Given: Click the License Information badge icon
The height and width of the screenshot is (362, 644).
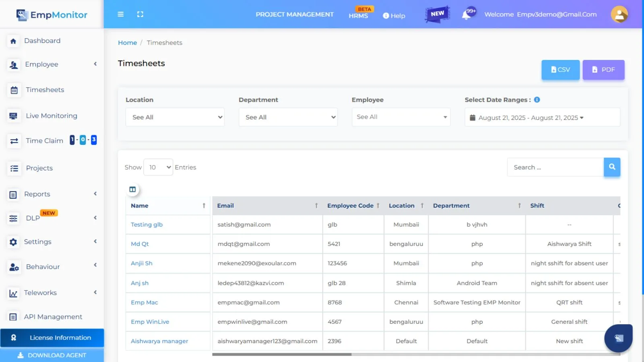Looking at the screenshot, I should point(13,338).
